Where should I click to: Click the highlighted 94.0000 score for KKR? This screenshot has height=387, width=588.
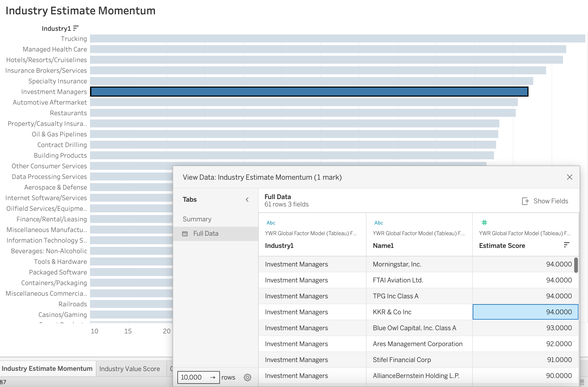point(525,312)
